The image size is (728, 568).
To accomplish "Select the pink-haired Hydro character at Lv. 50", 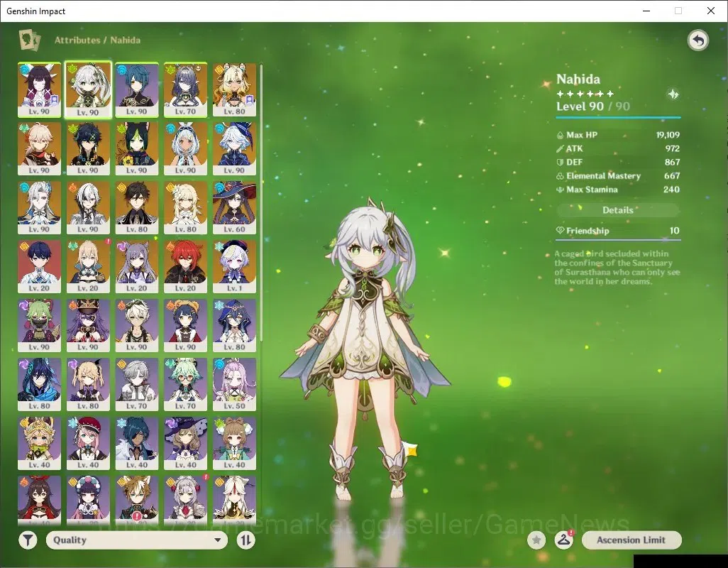I will 234,385.
